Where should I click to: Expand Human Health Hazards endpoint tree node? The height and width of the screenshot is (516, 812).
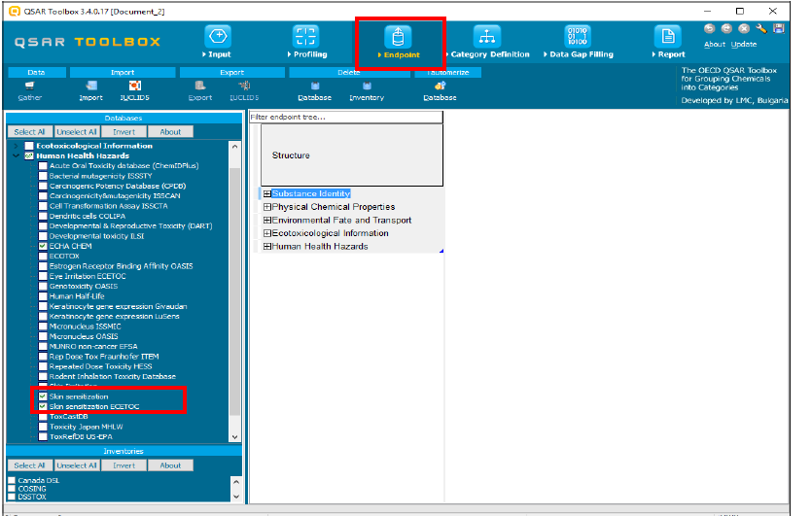(x=267, y=247)
